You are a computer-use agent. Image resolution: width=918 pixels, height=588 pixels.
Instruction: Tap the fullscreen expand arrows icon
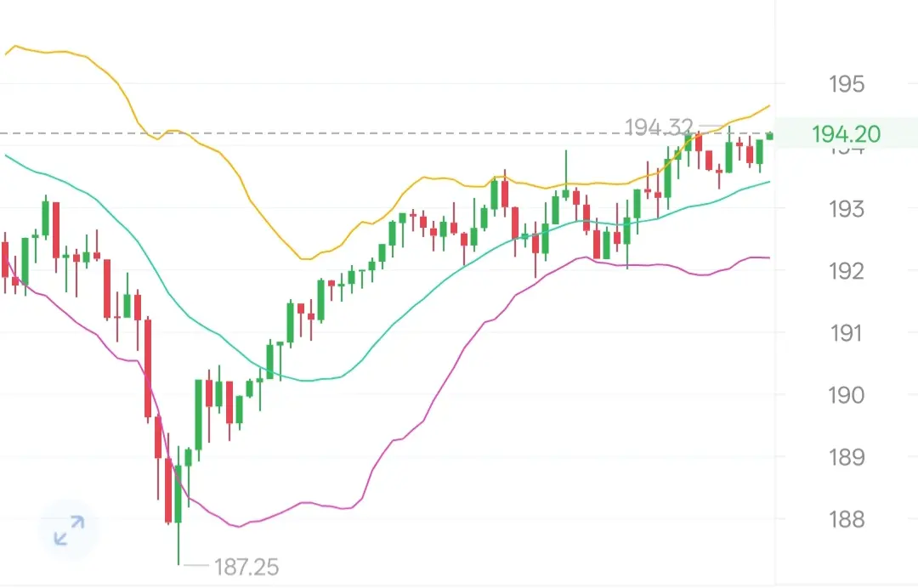pyautogui.click(x=69, y=529)
